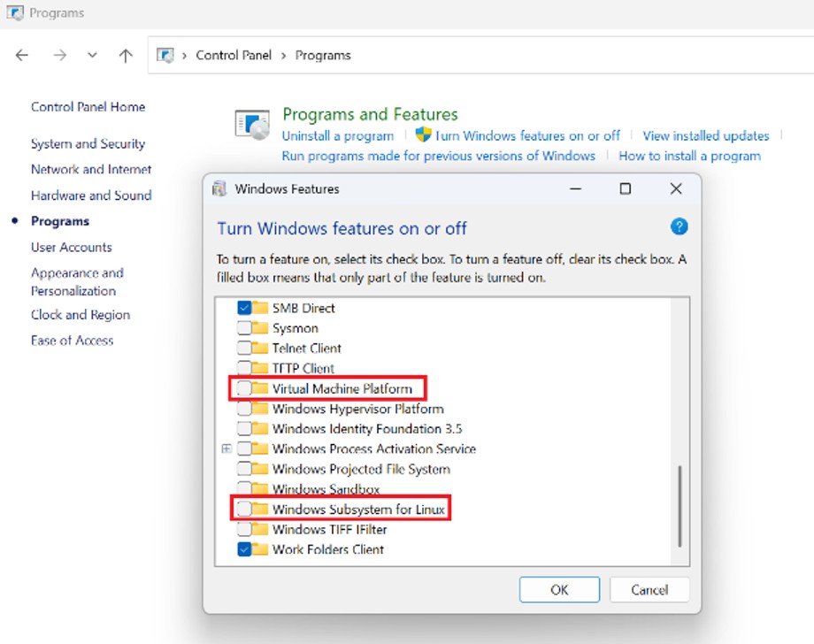Click the back arrow in navigation bar
Viewport: 814px width, 644px height.
(x=22, y=55)
